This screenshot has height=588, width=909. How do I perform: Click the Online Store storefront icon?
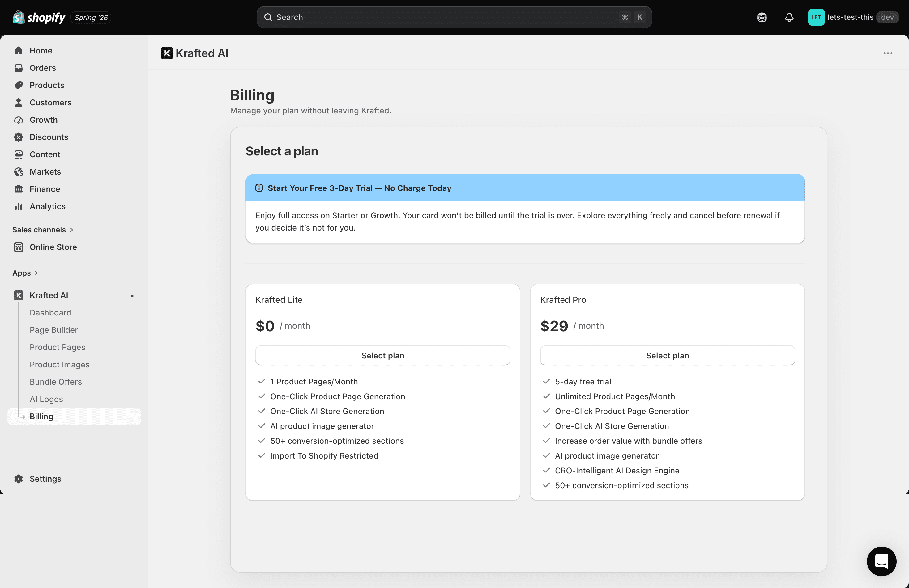point(18,247)
